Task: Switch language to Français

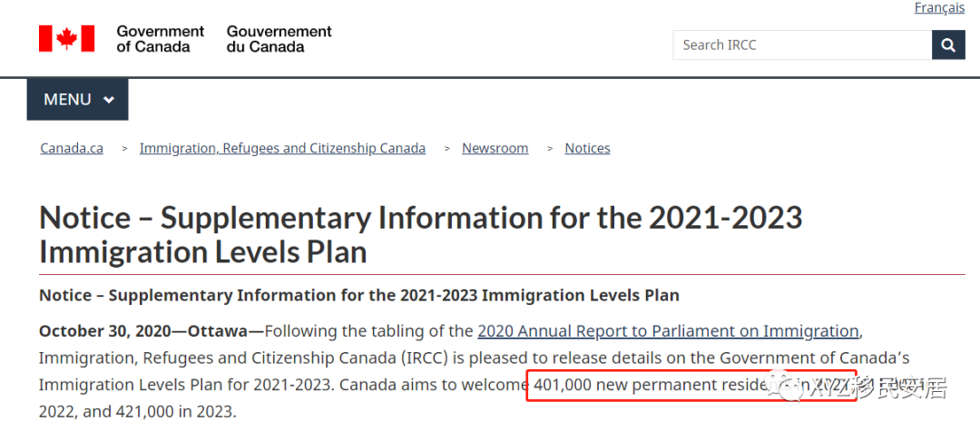Action: coord(939,7)
